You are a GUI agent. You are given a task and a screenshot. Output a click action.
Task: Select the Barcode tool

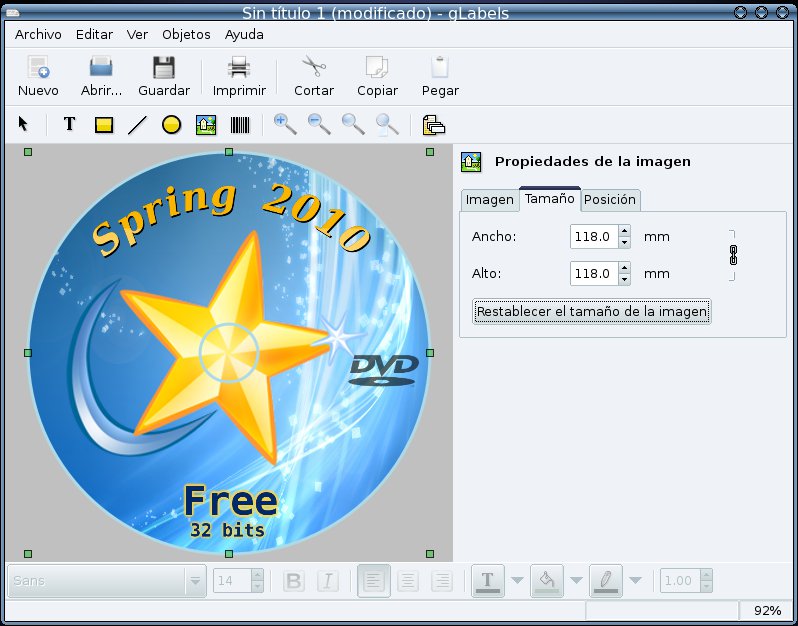click(x=240, y=125)
